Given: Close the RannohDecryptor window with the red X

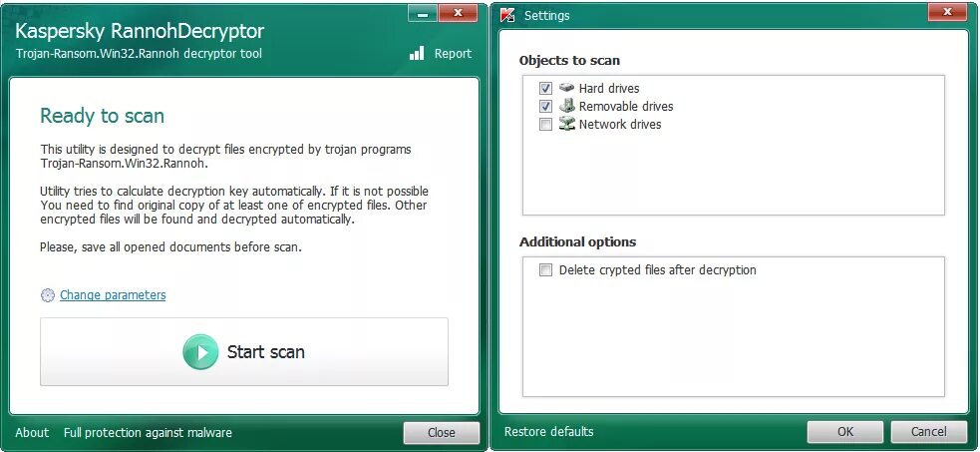Looking at the screenshot, I should pyautogui.click(x=458, y=13).
